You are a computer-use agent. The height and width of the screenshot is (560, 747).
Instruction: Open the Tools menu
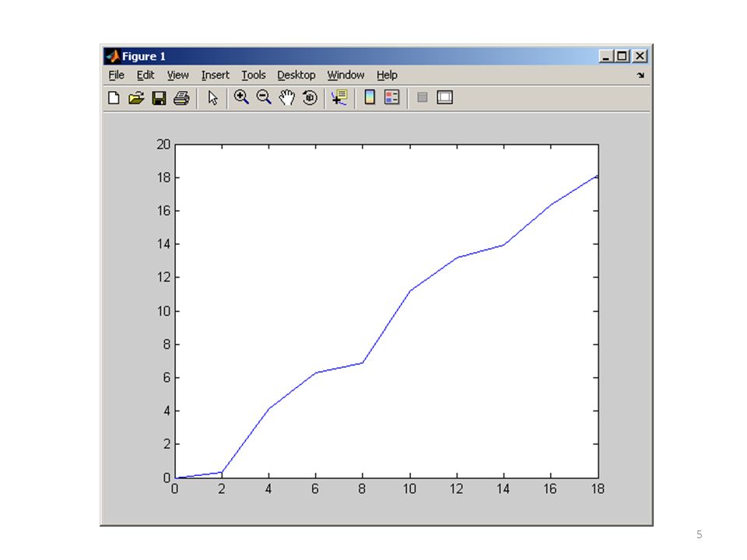coord(254,75)
